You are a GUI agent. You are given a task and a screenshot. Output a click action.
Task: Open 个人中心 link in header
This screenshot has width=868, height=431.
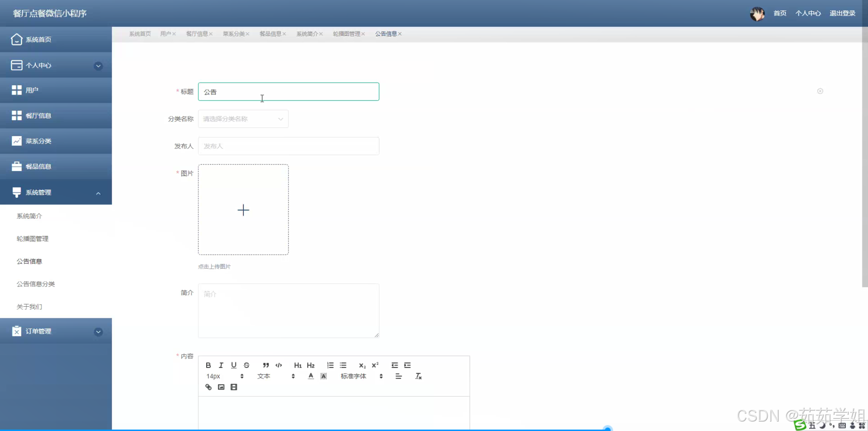(x=808, y=13)
